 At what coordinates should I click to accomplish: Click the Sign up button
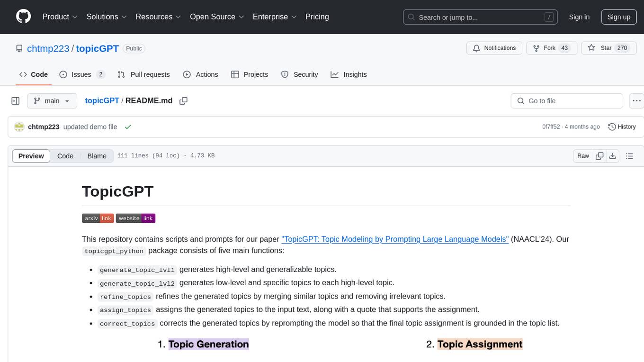619,17
